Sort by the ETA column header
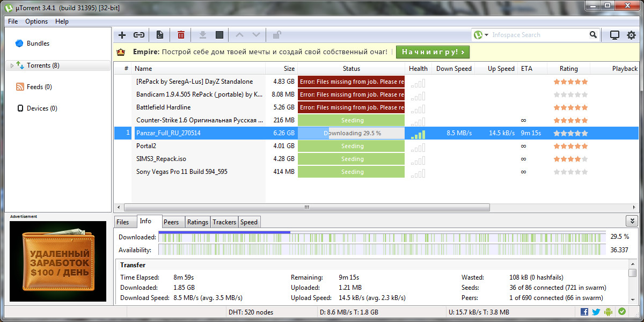 [532, 69]
